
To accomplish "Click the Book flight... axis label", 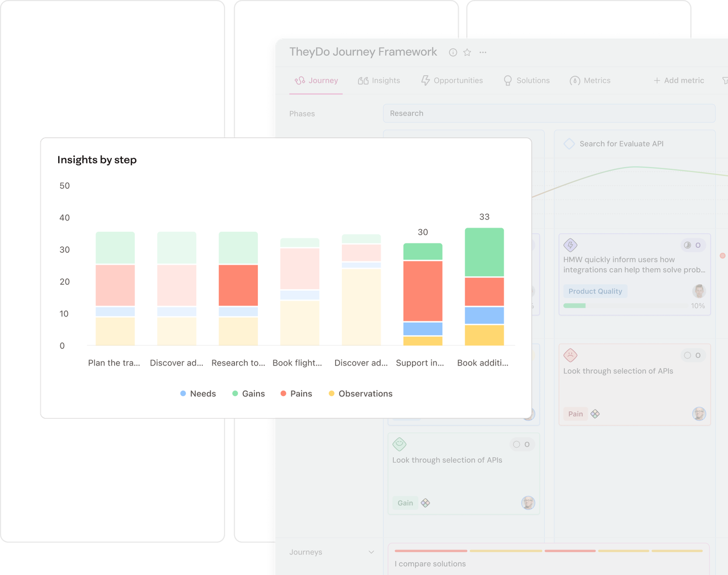I will pos(297,363).
